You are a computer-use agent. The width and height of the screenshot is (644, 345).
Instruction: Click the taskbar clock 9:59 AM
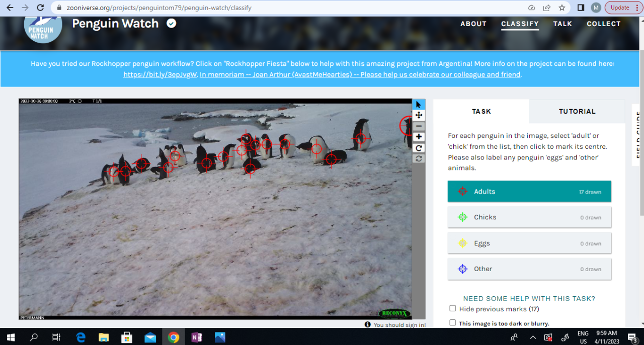pyautogui.click(x=606, y=337)
